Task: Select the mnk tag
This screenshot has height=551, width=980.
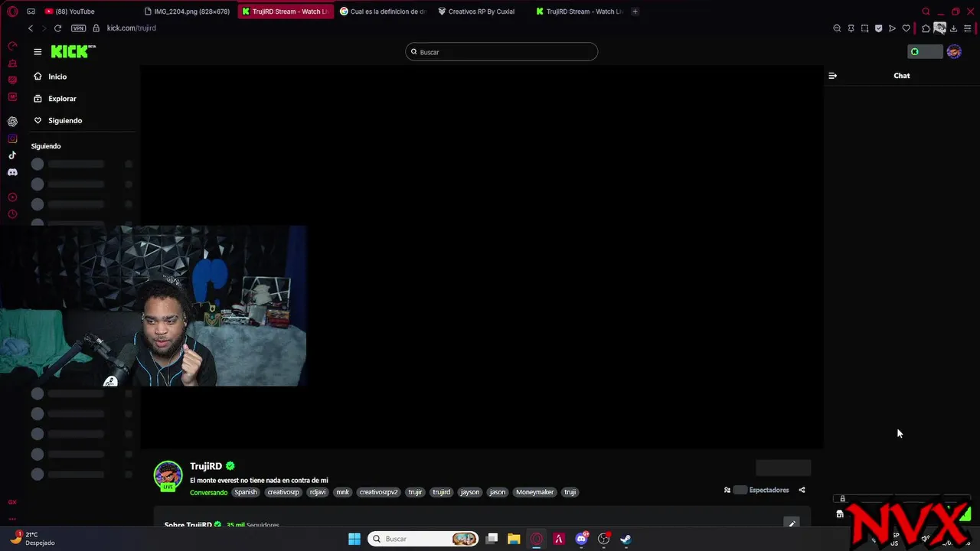Action: click(342, 492)
